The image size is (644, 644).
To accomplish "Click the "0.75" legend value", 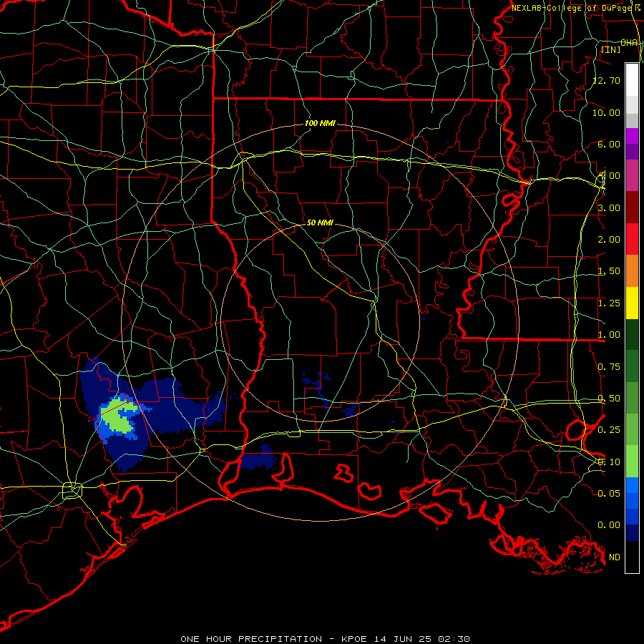I will tap(609, 367).
